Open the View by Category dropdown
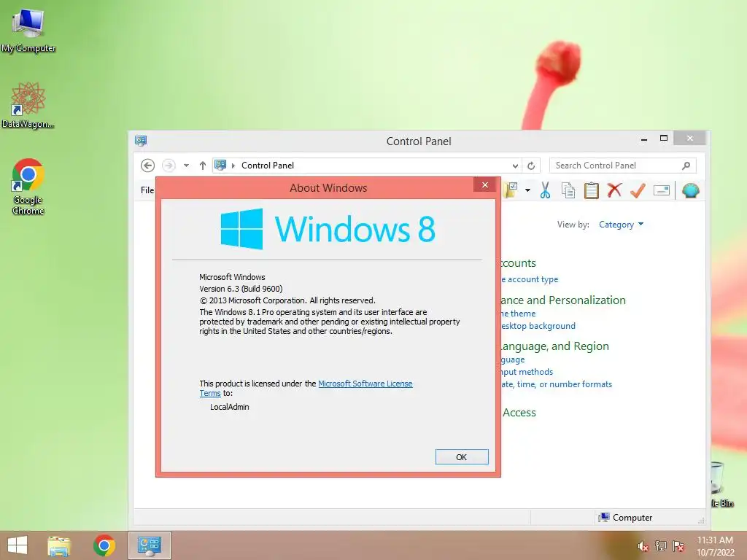Image resolution: width=747 pixels, height=560 pixels. click(x=622, y=225)
